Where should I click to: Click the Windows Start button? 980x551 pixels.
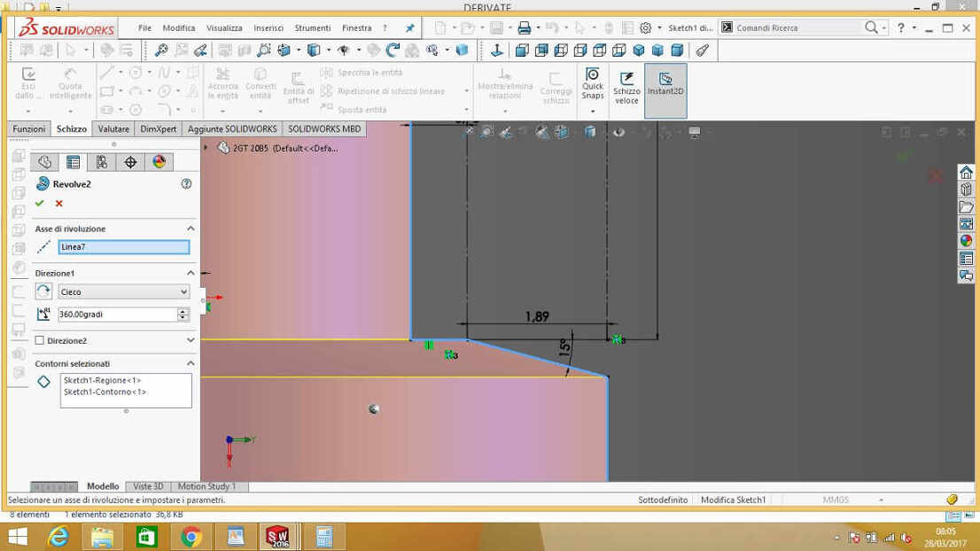point(17,537)
